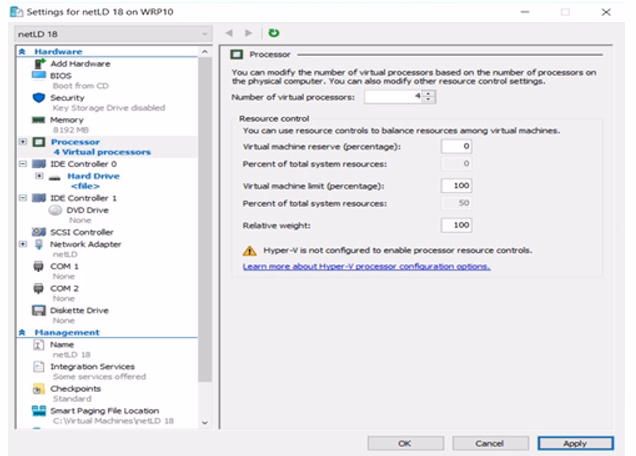636x456 pixels.
Task: Click the SCSI Controller icon
Action: [x=39, y=232]
